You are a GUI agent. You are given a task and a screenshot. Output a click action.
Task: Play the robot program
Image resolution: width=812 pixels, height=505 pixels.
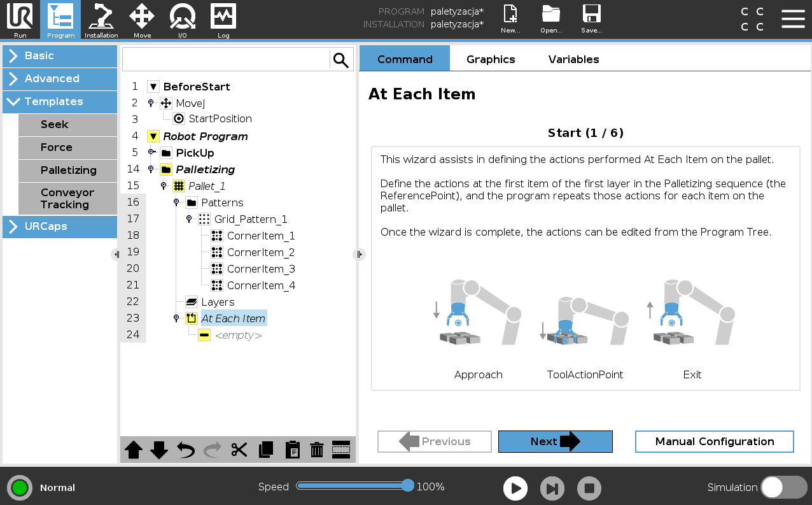(515, 488)
